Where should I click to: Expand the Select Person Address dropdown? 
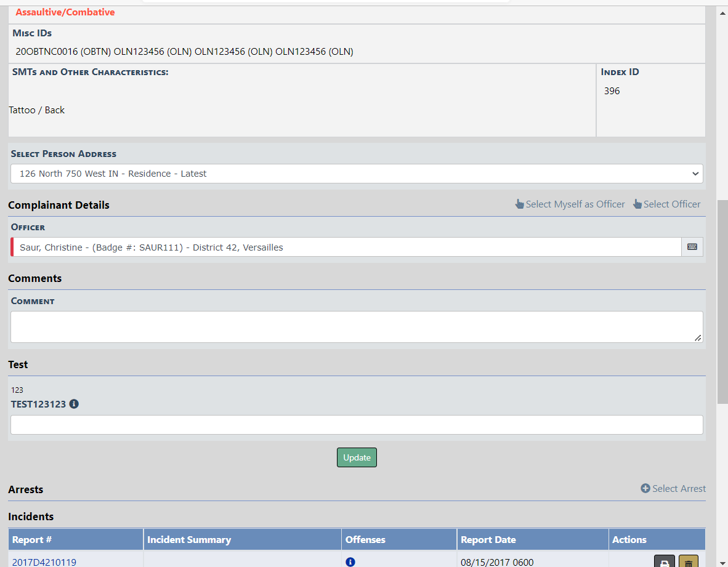tap(357, 174)
